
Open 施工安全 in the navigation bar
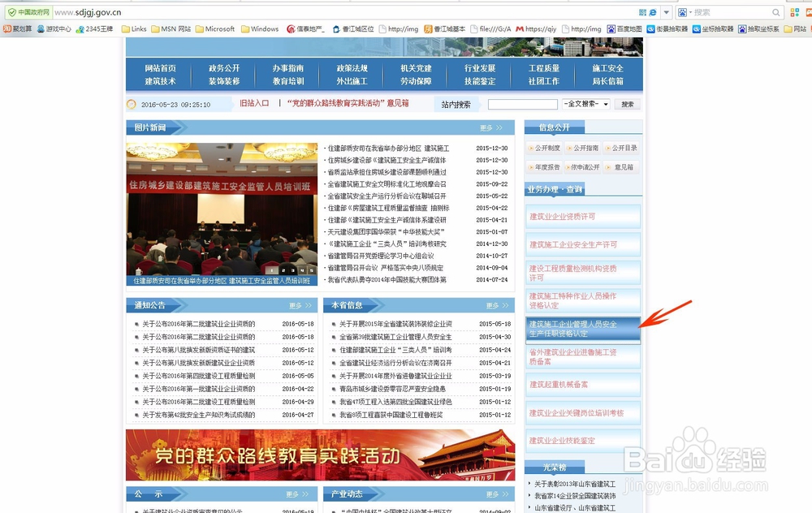pyautogui.click(x=608, y=68)
